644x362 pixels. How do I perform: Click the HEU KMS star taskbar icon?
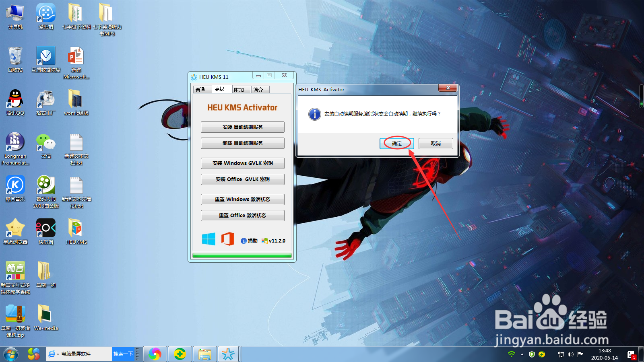pyautogui.click(x=228, y=354)
